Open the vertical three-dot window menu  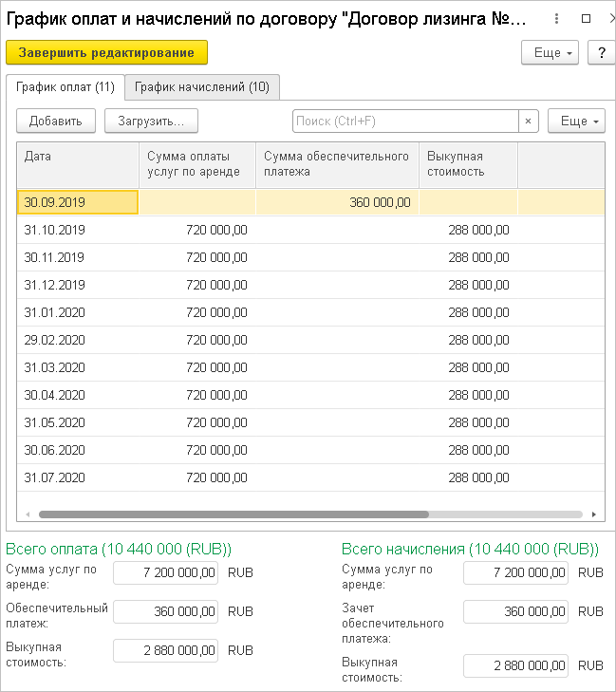556,19
